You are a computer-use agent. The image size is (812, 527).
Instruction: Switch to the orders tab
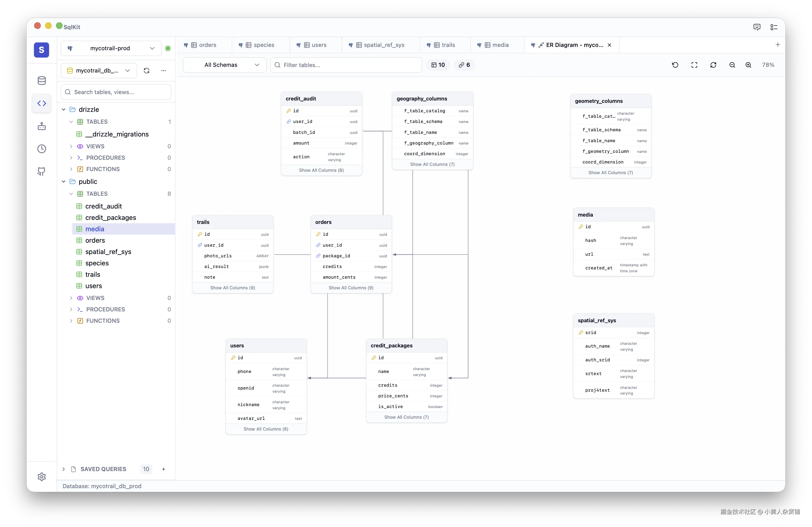pyautogui.click(x=204, y=45)
